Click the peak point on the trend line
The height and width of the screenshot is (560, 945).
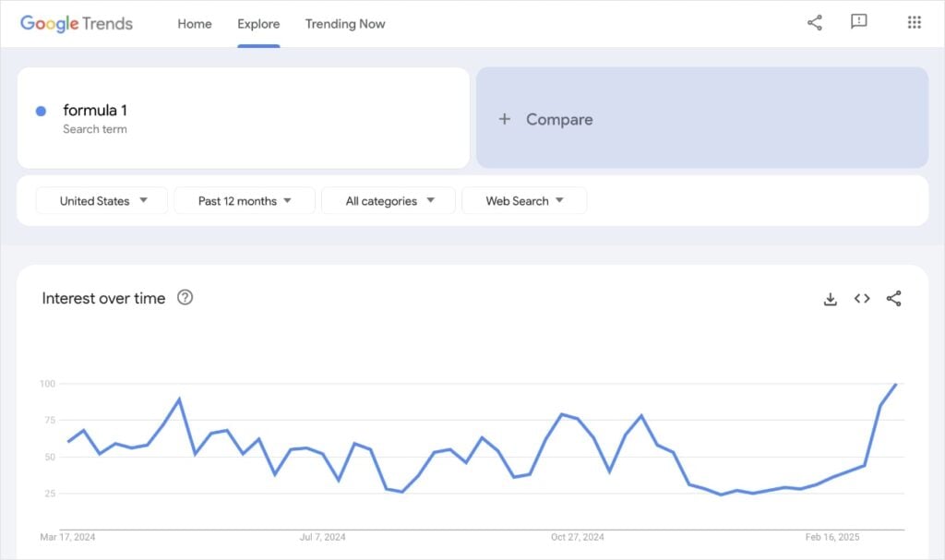coord(894,385)
